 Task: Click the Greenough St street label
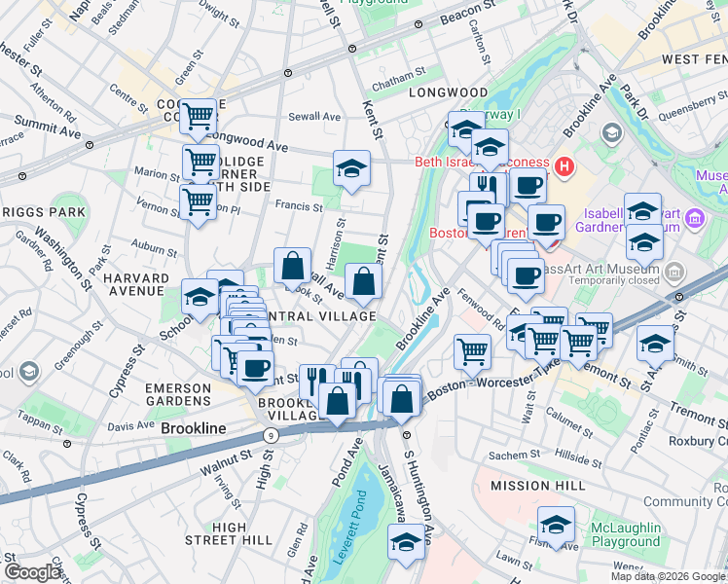pos(79,346)
